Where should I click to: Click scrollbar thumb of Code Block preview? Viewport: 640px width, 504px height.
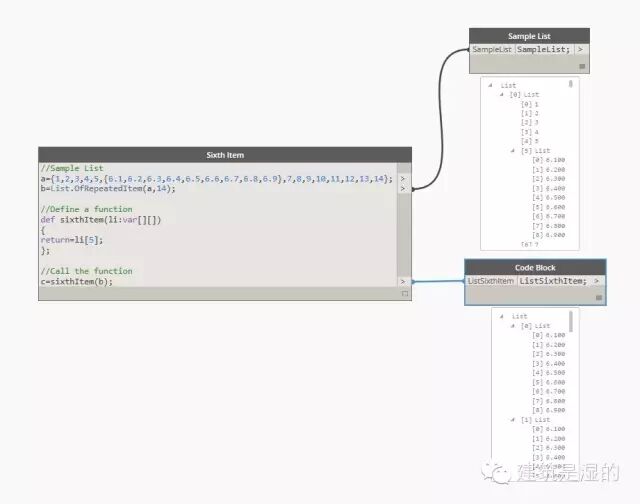coord(571,322)
